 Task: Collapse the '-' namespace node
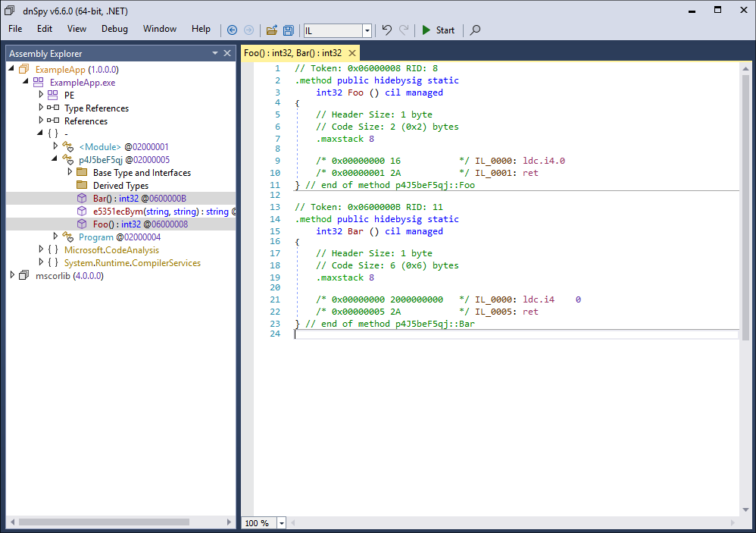(40, 133)
